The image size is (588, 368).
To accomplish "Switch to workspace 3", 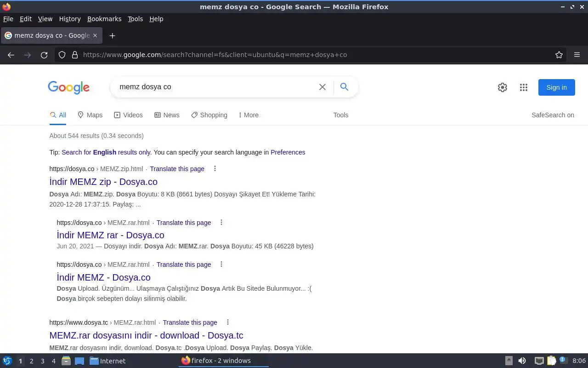I will pos(42,361).
